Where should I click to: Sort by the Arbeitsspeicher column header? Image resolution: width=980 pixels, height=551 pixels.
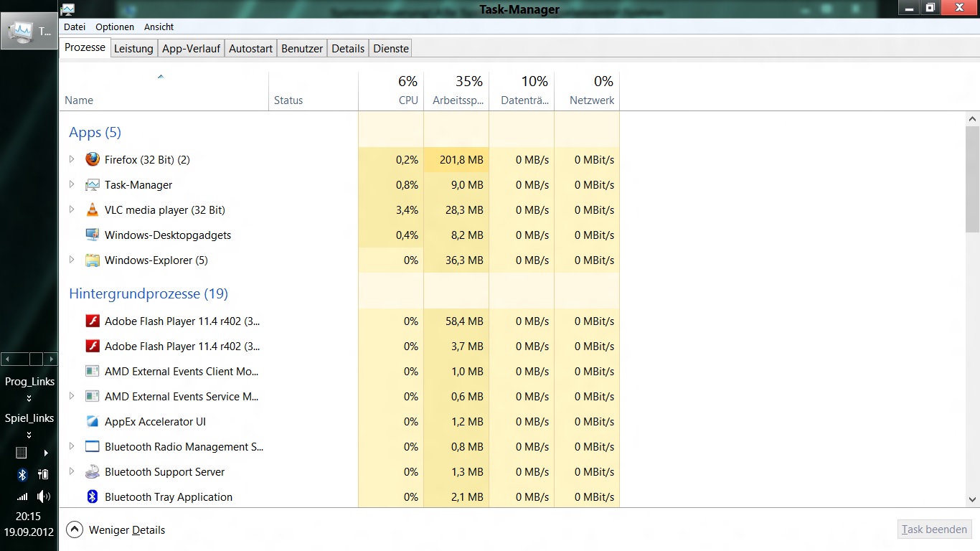(456, 91)
